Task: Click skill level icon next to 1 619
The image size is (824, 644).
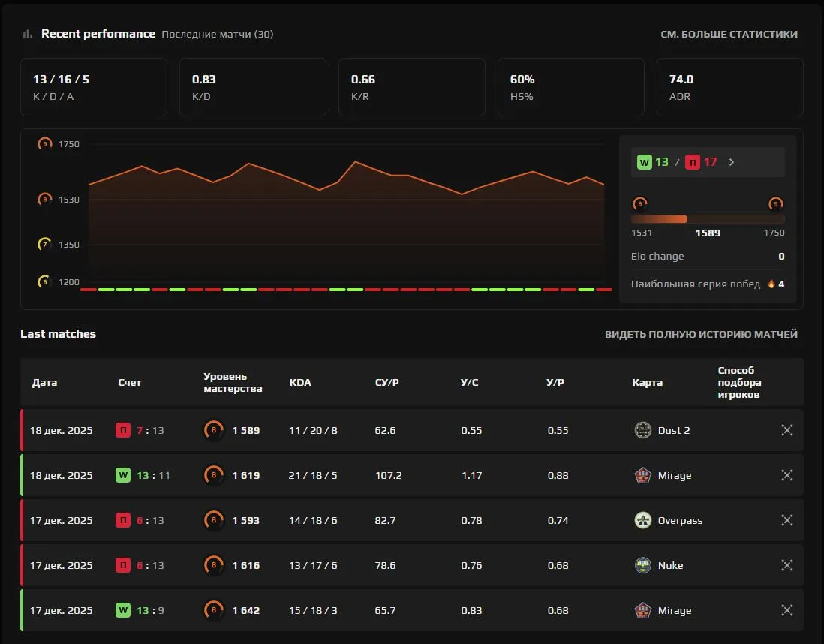Action: point(213,475)
